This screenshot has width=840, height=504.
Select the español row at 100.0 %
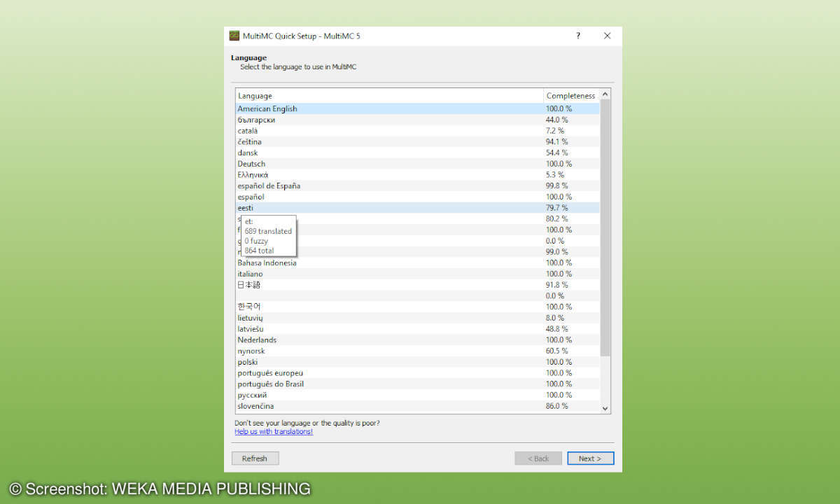click(x=418, y=197)
